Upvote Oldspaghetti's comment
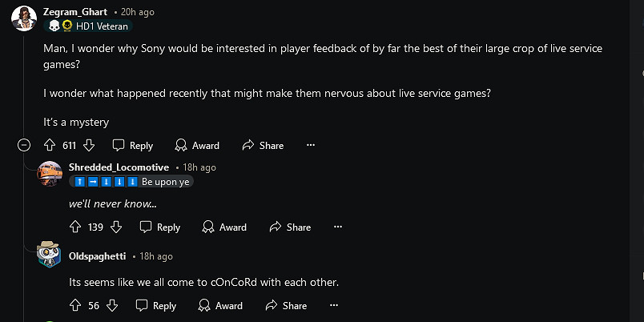 coord(76,305)
